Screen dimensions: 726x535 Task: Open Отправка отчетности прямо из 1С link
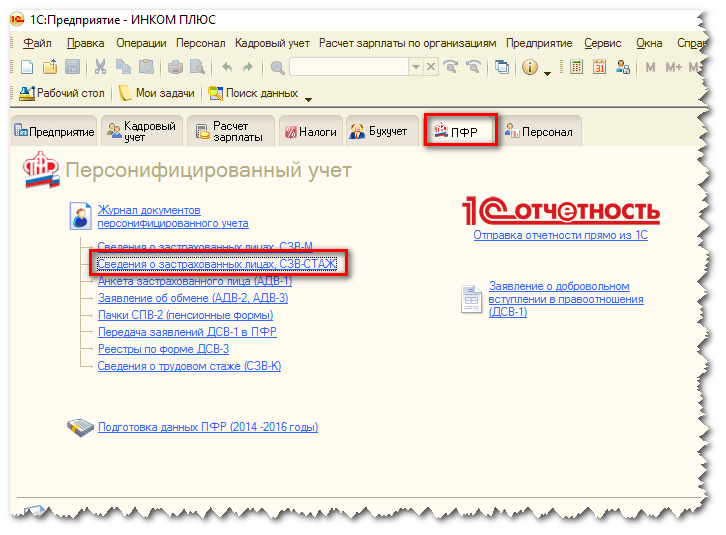coord(560,235)
